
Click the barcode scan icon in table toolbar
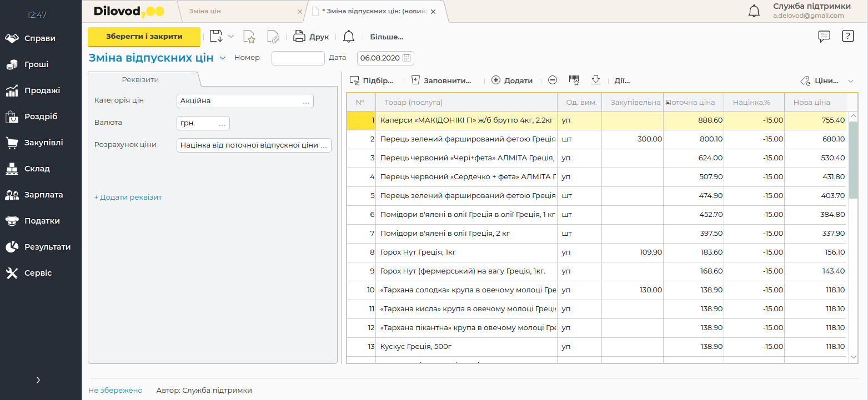(x=574, y=80)
